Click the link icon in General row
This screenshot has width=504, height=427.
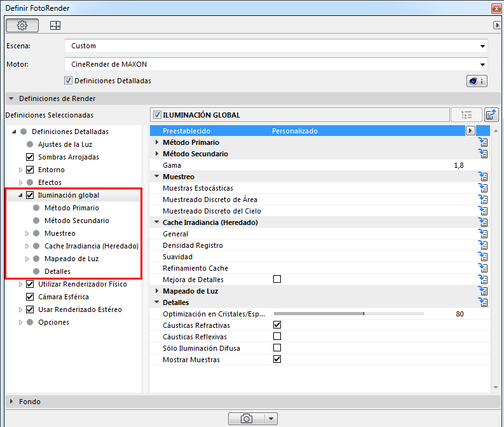(483, 234)
